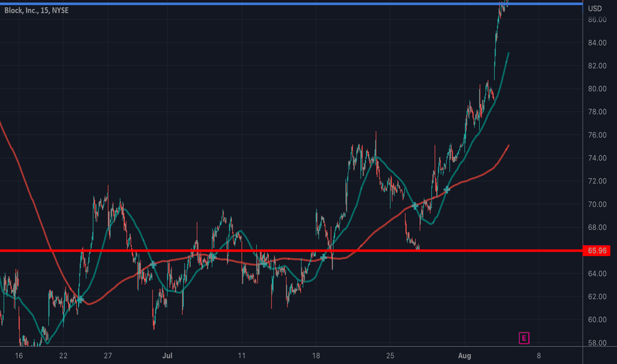Click the 68.00 price axis label
Screen dimensions: 617x364
point(597,228)
